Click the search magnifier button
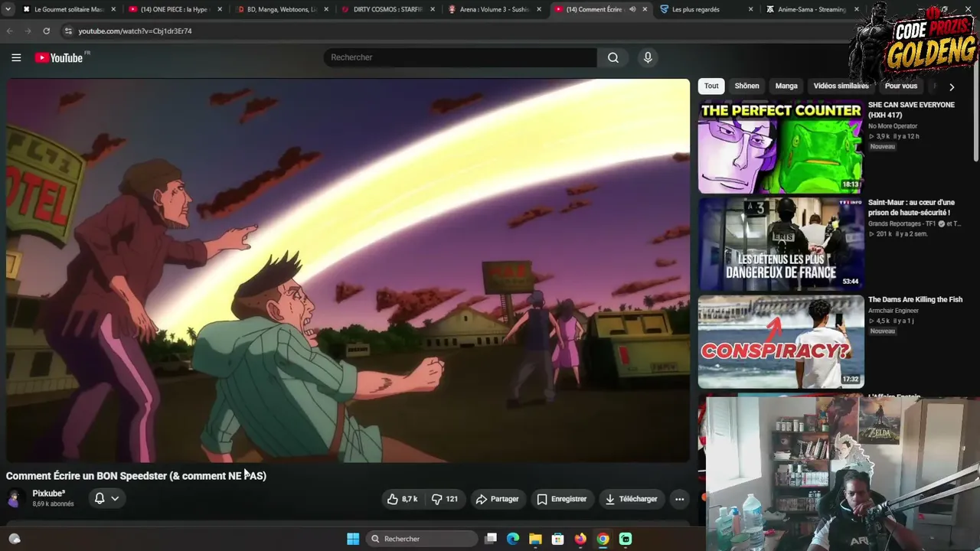Image resolution: width=980 pixels, height=551 pixels. click(x=613, y=57)
